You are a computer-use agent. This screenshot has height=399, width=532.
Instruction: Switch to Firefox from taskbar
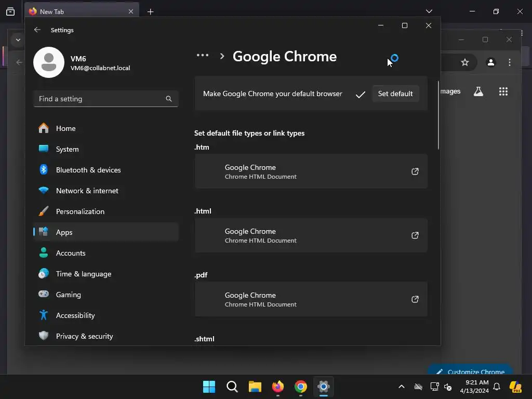coord(278,387)
